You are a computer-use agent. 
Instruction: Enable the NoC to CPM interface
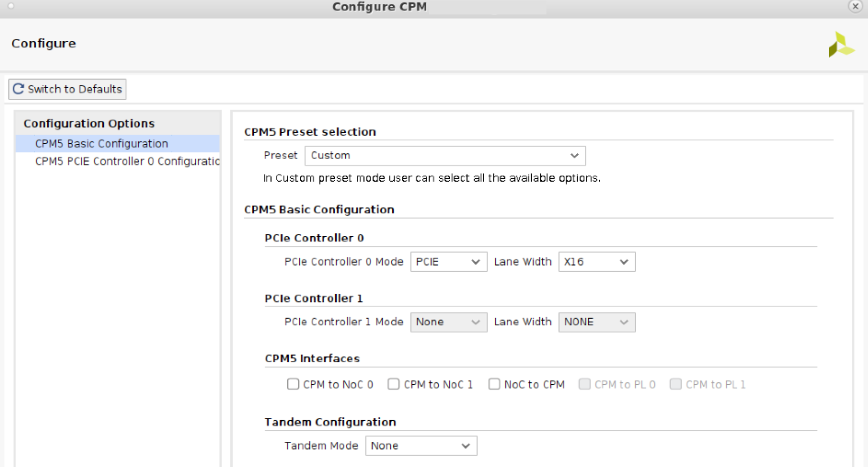pos(494,384)
